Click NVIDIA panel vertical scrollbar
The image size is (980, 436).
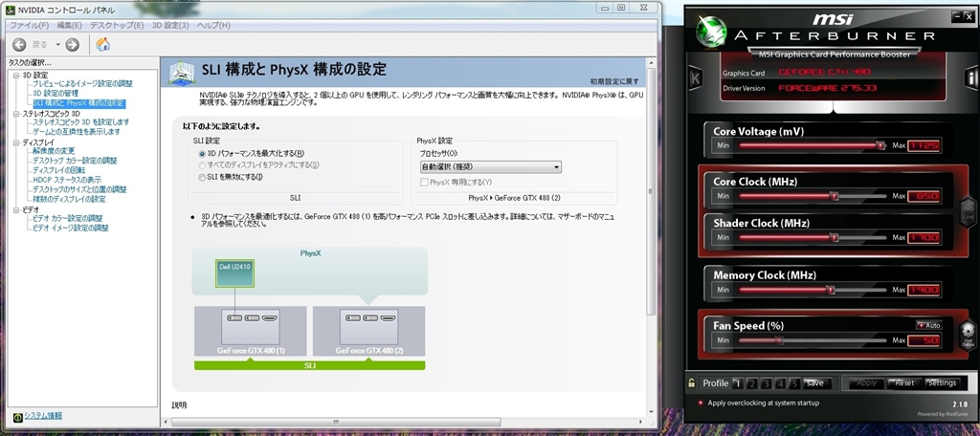pos(651,190)
